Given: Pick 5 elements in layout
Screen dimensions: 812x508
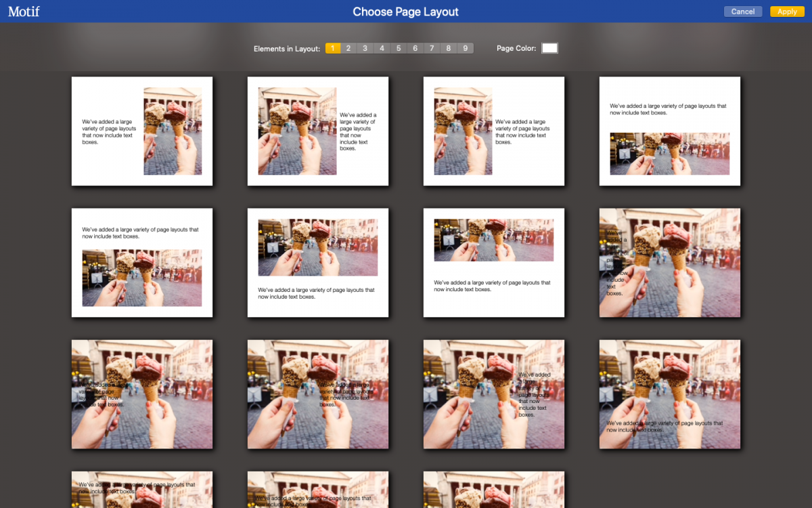Looking at the screenshot, I should [399, 48].
